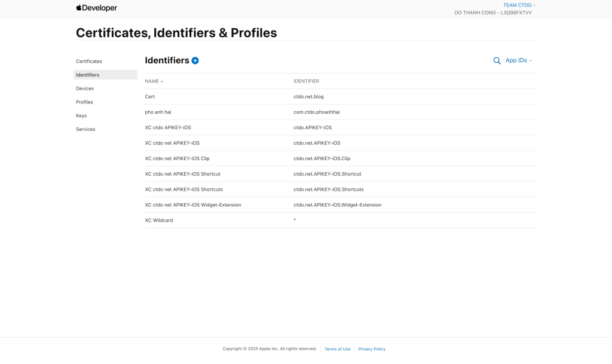Select Identifiers in the sidebar
The image size is (612, 364).
point(88,75)
